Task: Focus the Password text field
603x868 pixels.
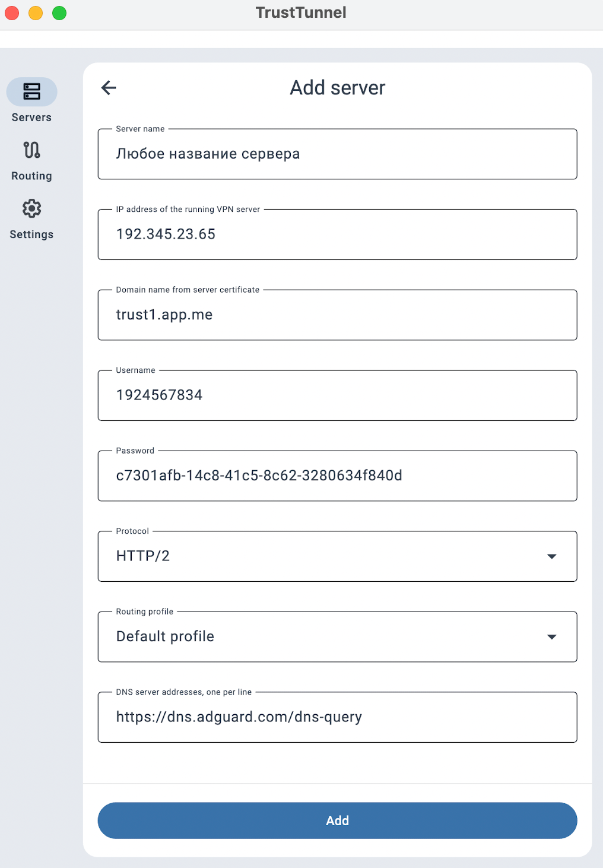Action: [337, 476]
